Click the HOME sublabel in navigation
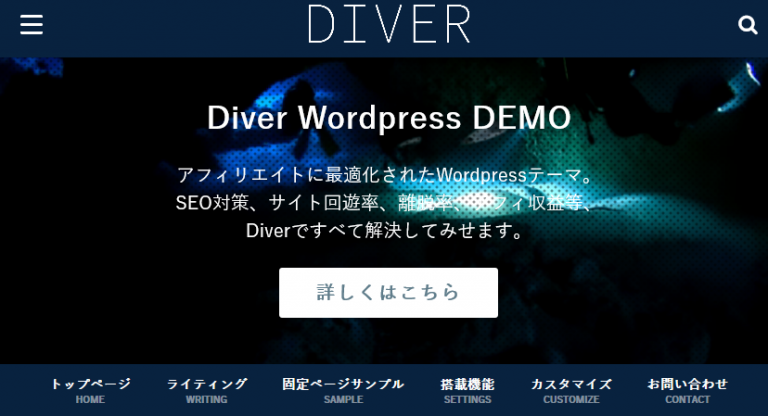This screenshot has height=416, width=768. pyautogui.click(x=90, y=400)
